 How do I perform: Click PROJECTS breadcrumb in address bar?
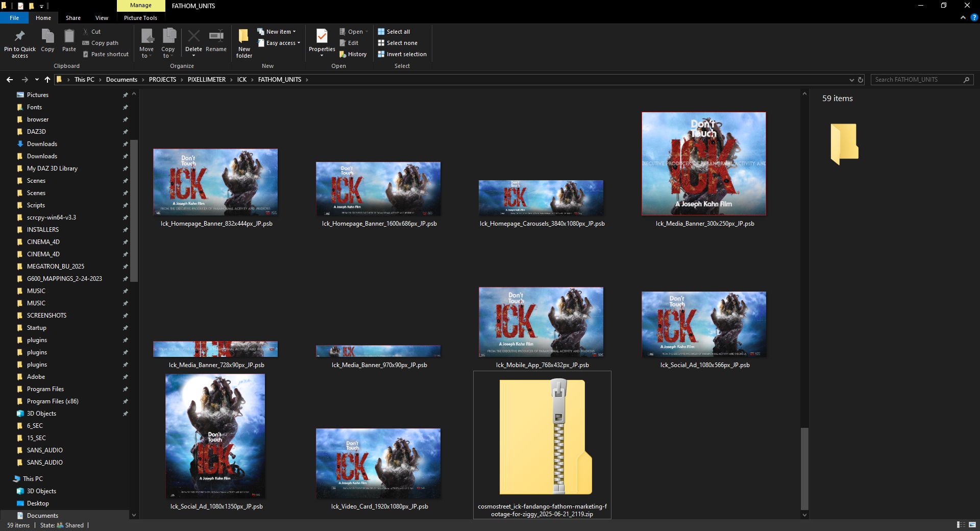tap(162, 80)
